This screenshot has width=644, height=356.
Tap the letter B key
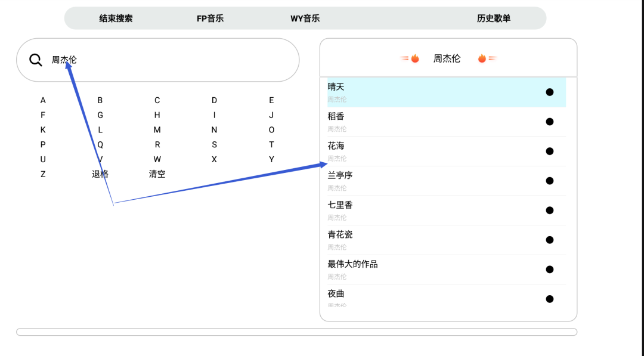click(100, 100)
